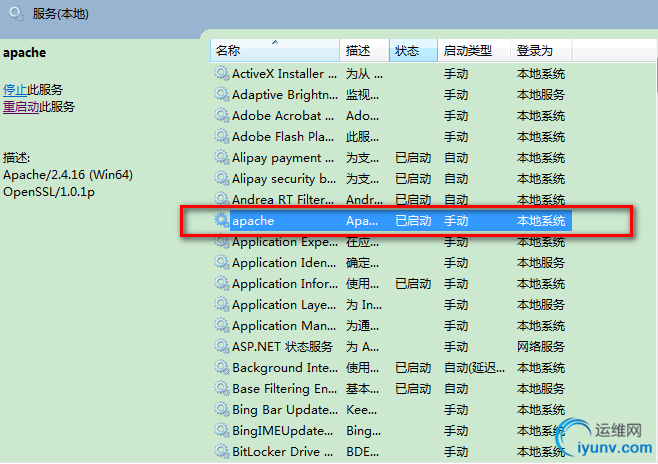The width and height of the screenshot is (658, 464).
Task: Click 自动(延迟... startup type of Background Intelligent
Action: coord(475,368)
